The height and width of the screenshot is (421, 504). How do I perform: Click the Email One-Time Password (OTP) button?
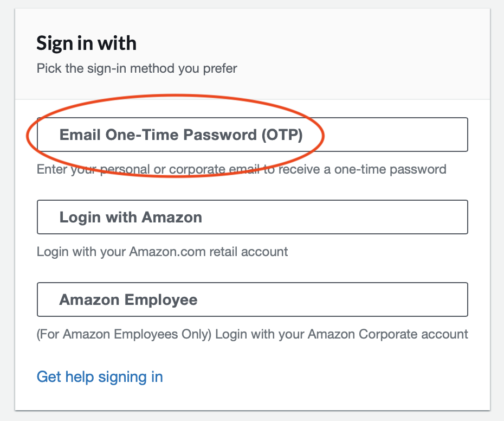click(252, 135)
